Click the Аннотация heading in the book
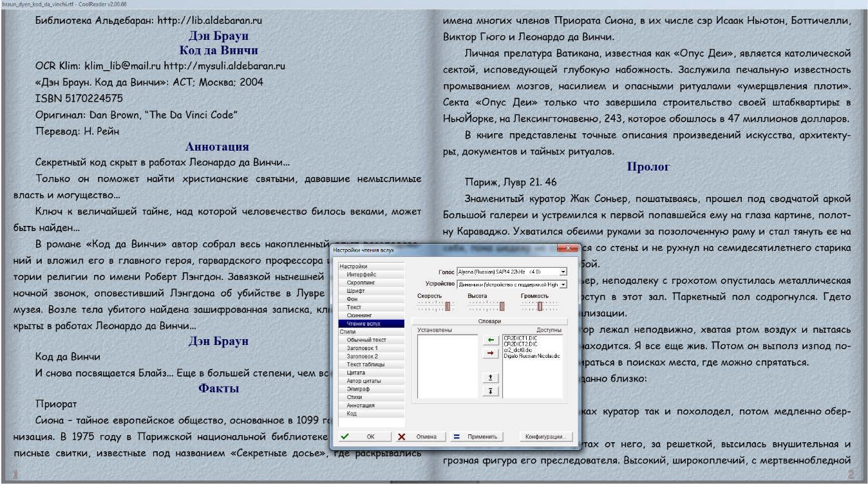868x484 pixels. [x=217, y=147]
